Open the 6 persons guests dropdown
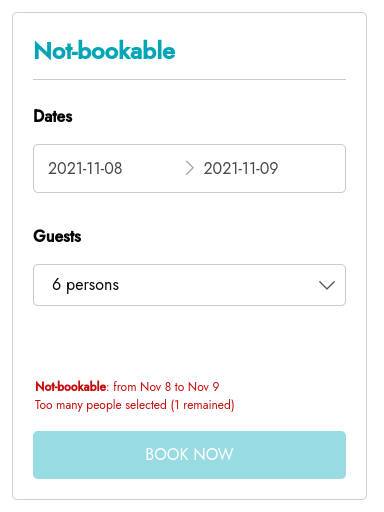384x512 pixels. tap(189, 285)
